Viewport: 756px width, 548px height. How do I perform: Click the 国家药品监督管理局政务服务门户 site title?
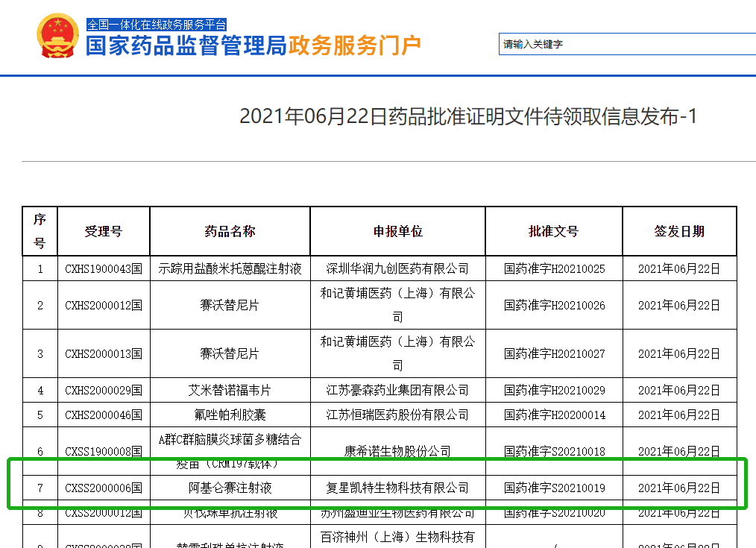point(253,45)
